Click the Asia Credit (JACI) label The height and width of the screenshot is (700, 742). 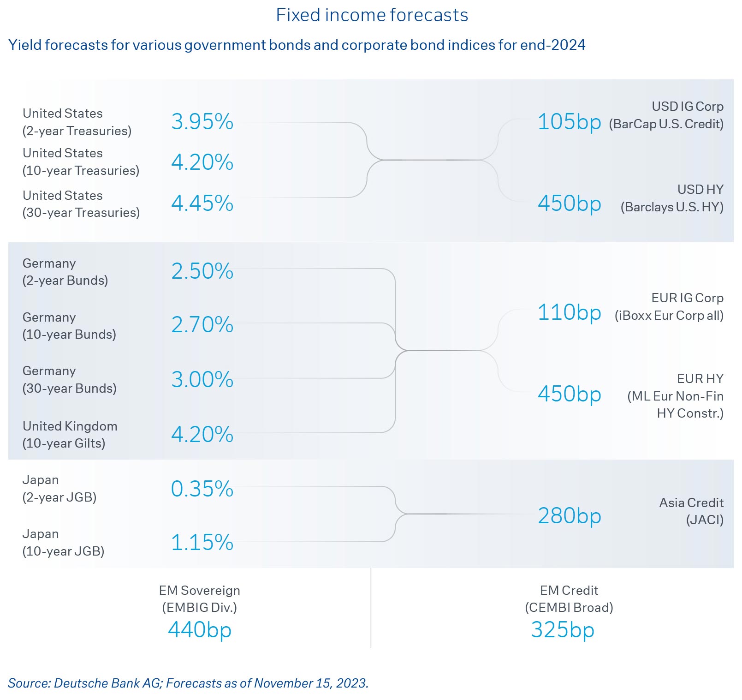[x=691, y=511]
